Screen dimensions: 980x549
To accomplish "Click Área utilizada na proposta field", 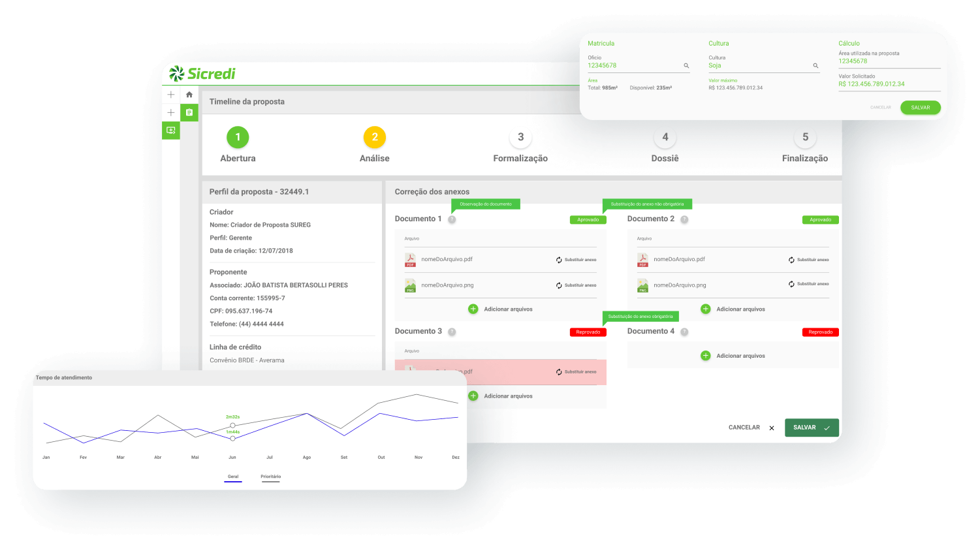I will pyautogui.click(x=889, y=61).
